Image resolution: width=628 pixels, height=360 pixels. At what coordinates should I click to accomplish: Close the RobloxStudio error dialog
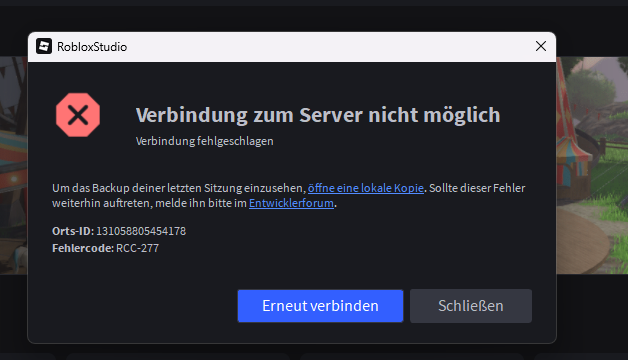[x=541, y=46]
